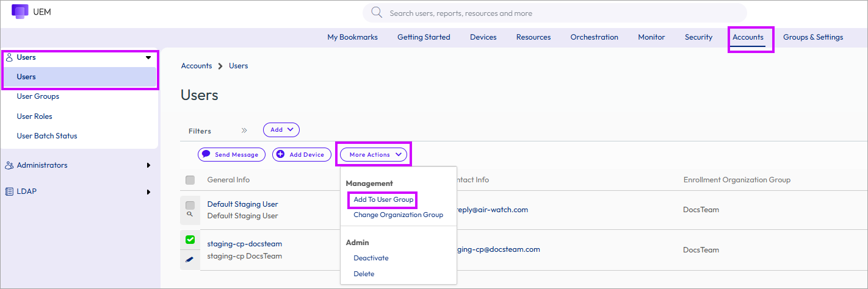Expand filters with the double chevron icon
Image resolution: width=868 pixels, height=289 pixels.
244,130
